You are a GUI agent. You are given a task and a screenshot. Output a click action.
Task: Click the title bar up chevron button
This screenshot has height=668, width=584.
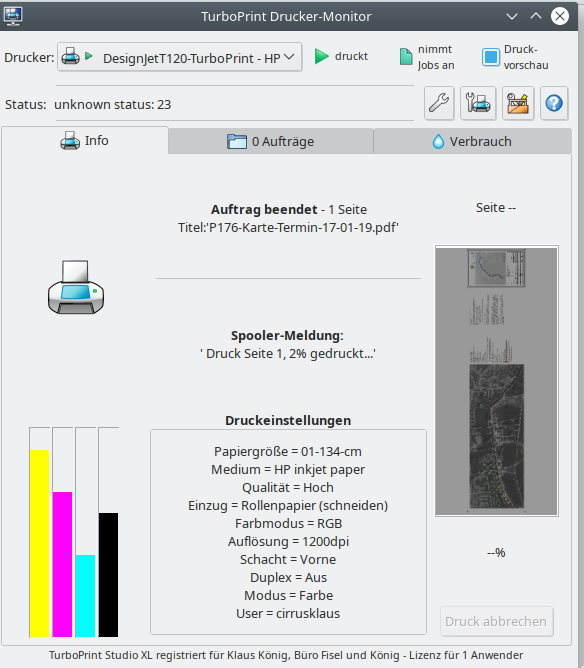tap(536, 16)
